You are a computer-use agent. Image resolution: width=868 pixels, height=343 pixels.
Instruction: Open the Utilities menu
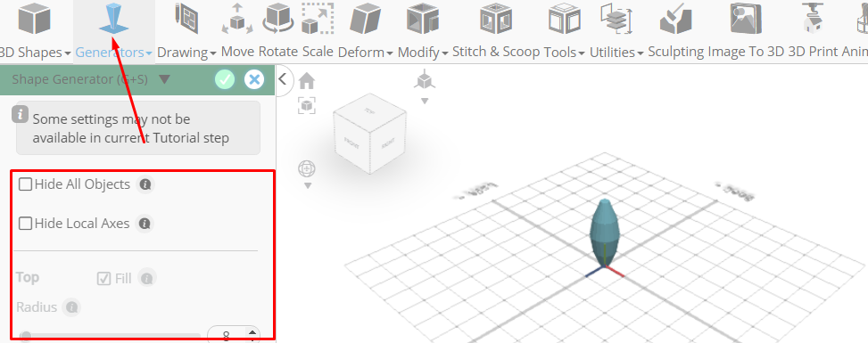click(x=616, y=53)
